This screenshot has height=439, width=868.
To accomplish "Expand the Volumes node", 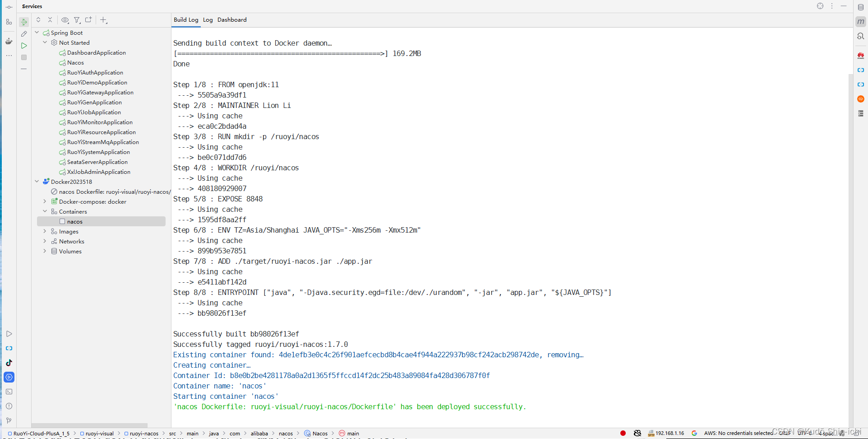I will coord(45,251).
